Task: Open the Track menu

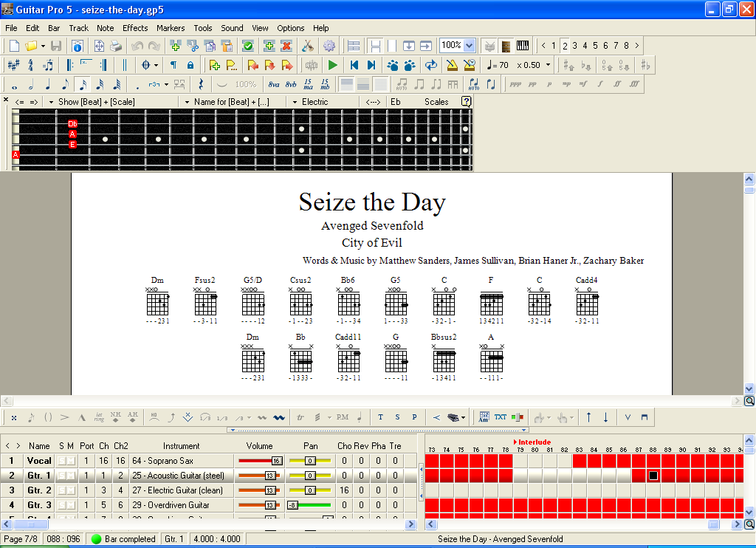Action: 78,28
